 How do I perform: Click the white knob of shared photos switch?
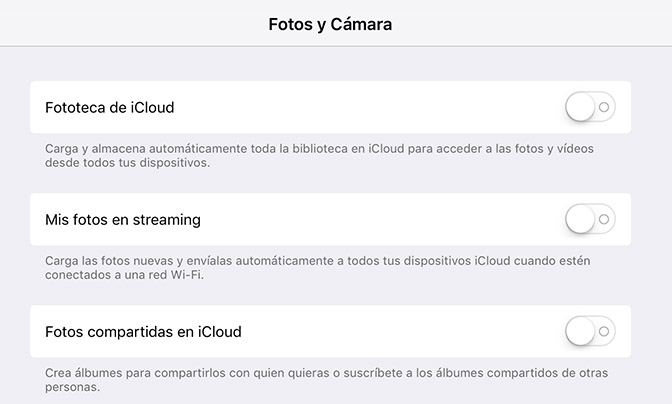click(x=580, y=330)
